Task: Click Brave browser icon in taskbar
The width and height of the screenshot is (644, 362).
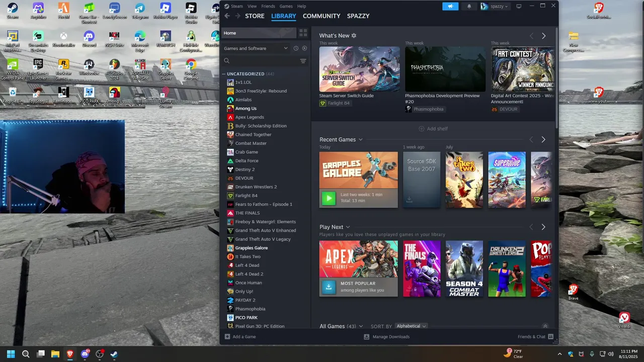Action: click(70, 354)
